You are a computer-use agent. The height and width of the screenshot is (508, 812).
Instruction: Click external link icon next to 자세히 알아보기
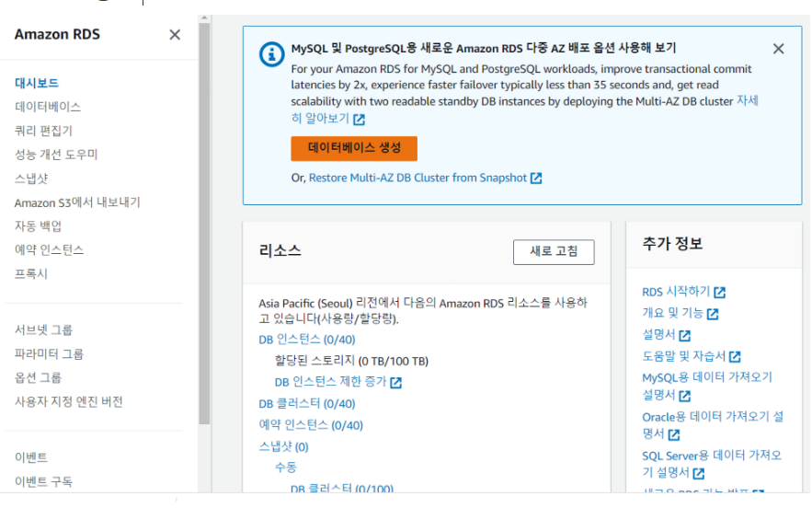(359, 120)
